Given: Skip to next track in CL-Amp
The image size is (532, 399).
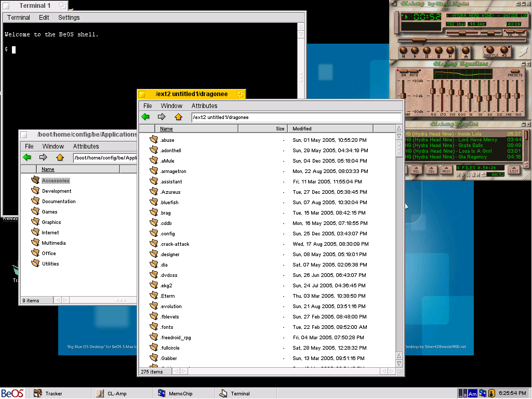Looking at the screenshot, I should click(x=450, y=52).
